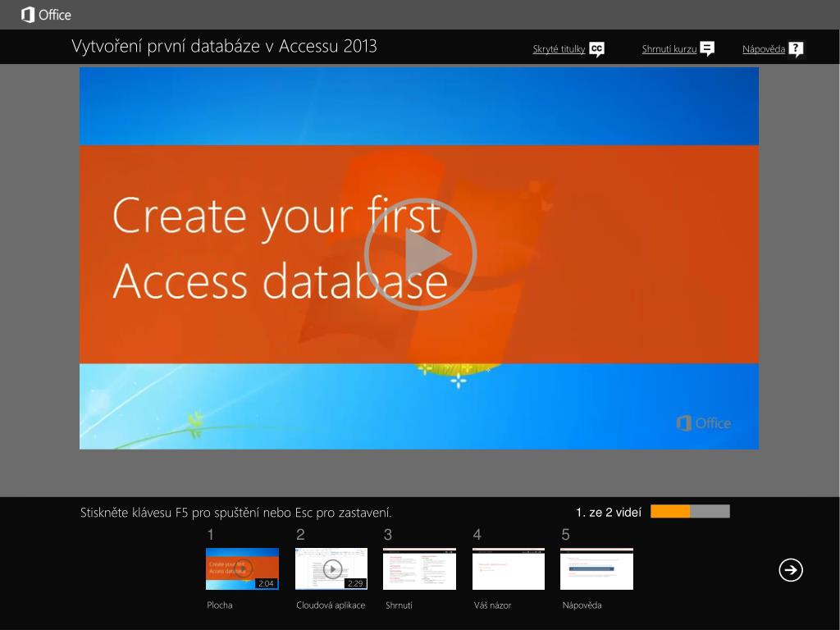Click the help question mark icon
Screen dimensions: 840x630
[796, 49]
